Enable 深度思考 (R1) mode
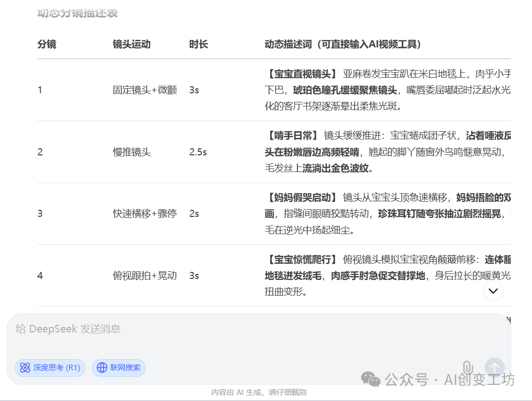 click(x=49, y=368)
